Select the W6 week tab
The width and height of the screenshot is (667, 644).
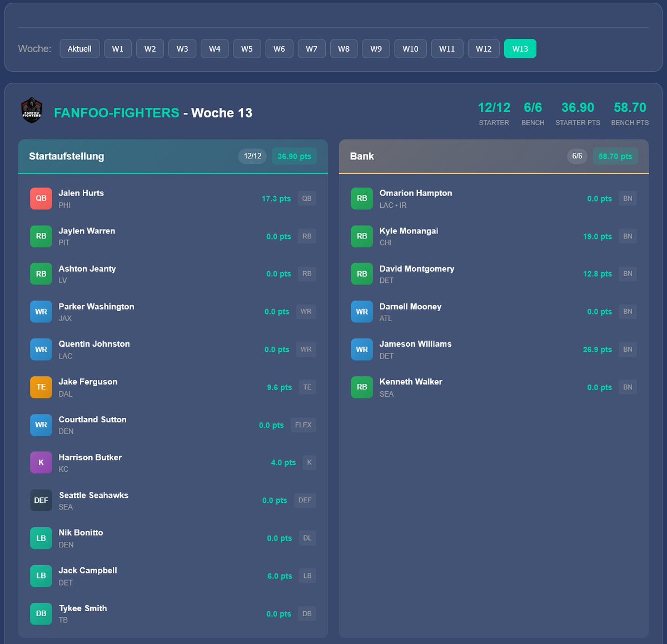(x=279, y=49)
